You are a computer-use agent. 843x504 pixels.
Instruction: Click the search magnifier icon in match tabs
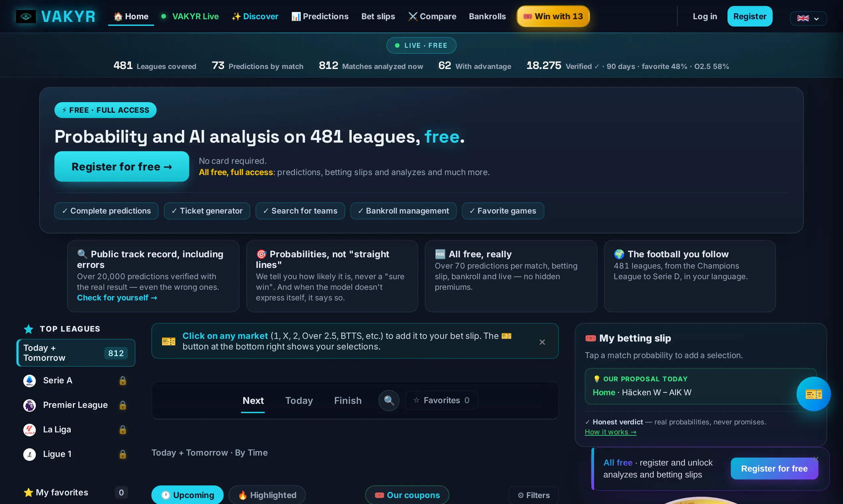click(389, 401)
